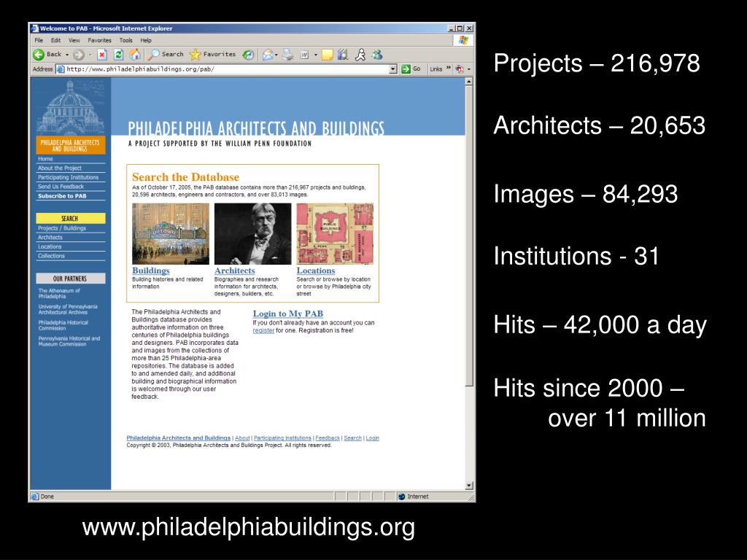Open About the Project link
This screenshot has height=560, width=747.
[60, 168]
